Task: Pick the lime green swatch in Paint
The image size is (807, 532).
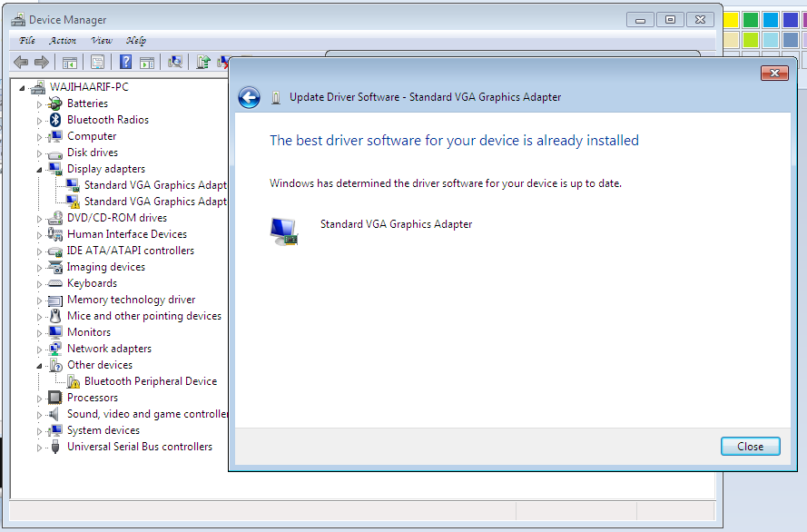Action: 751,40
